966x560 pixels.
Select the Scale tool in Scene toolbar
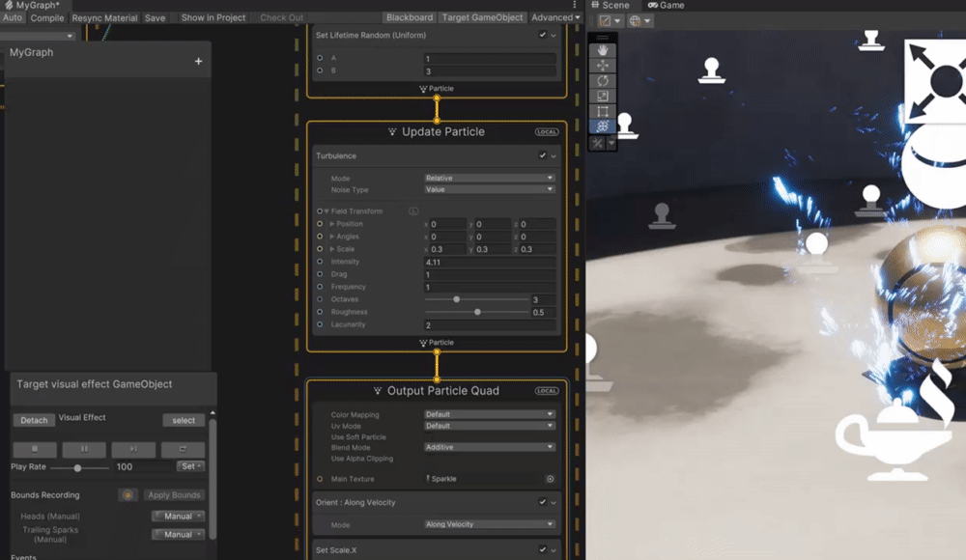pyautogui.click(x=604, y=95)
